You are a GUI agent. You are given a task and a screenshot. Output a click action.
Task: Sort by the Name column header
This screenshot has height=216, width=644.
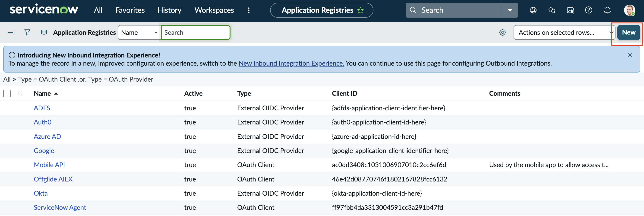(x=42, y=94)
